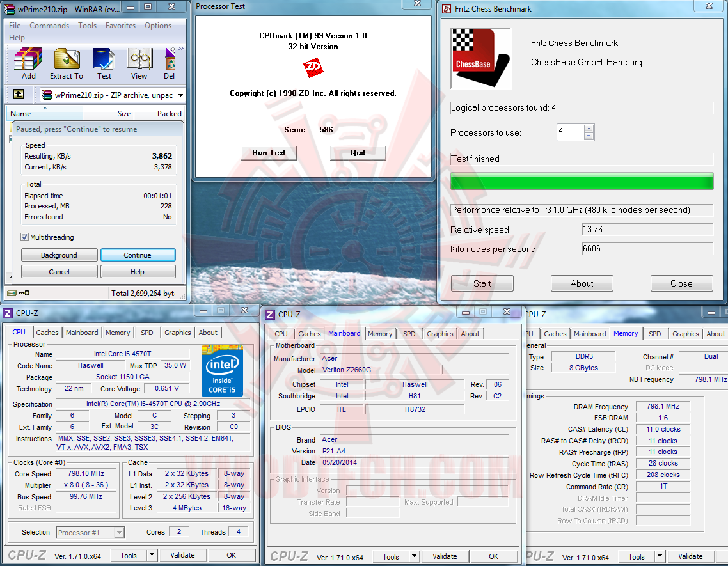Click the Extract To toolbar icon
Viewport: 728px width, 566px height.
click(67, 63)
